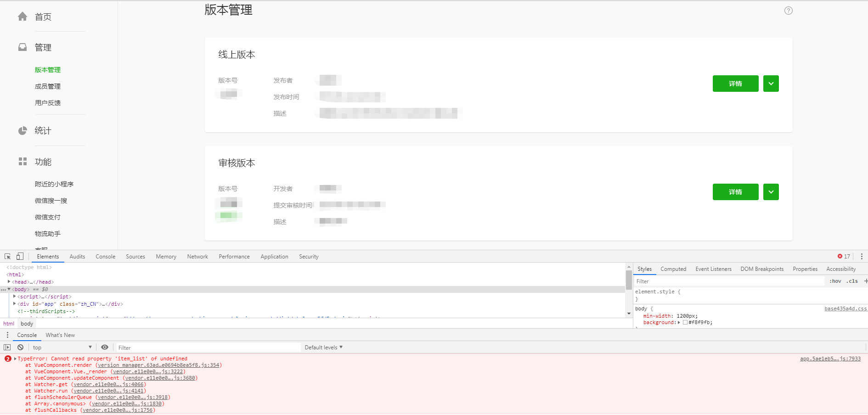Open the Performance tab

[234, 257]
